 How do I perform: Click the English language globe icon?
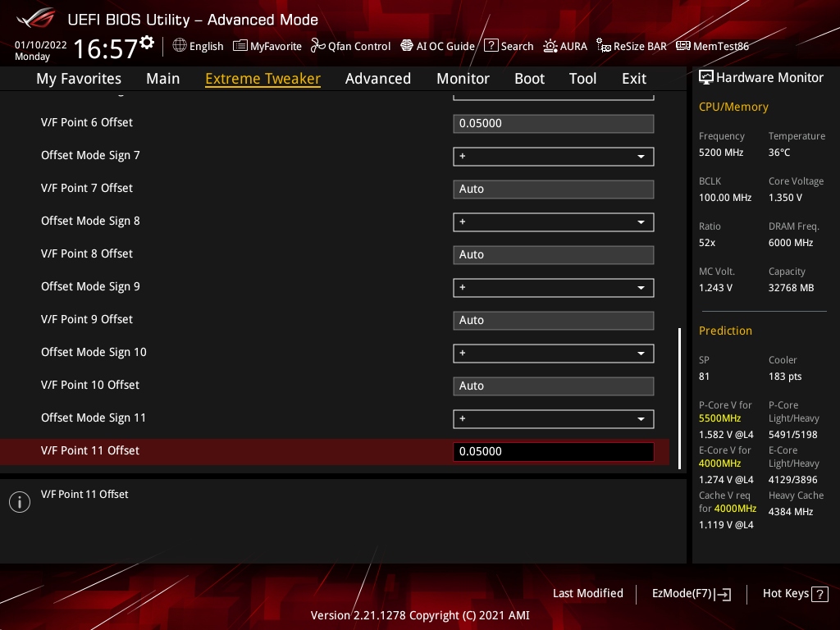pyautogui.click(x=180, y=46)
